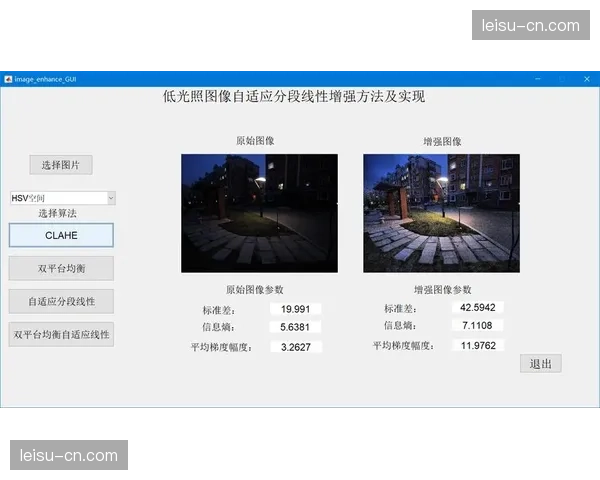Select enhanced 标准差 value 42.5942
The width and height of the screenshot is (600, 480).
[478, 307]
